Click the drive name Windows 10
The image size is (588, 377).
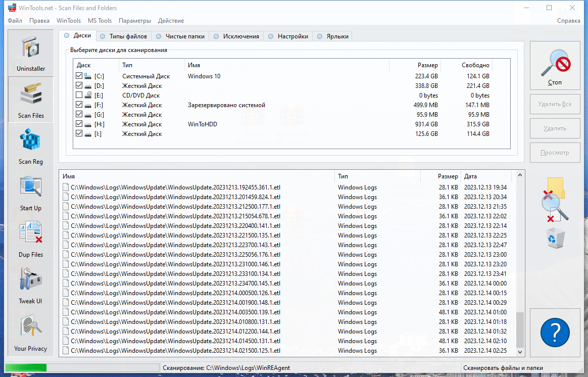[x=204, y=76]
